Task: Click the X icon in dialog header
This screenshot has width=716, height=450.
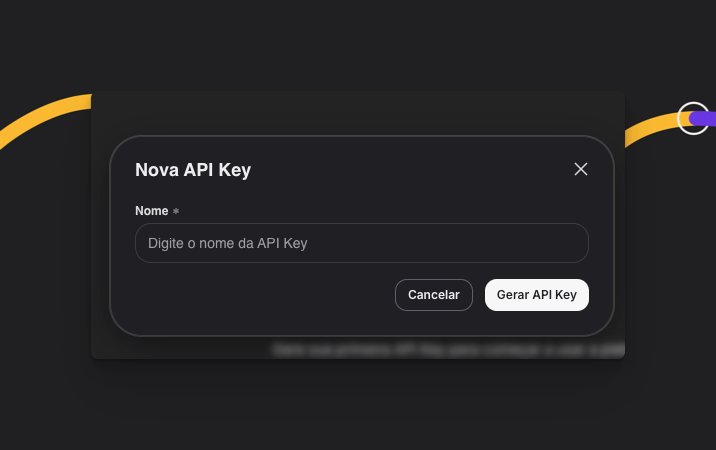Action: point(581,169)
